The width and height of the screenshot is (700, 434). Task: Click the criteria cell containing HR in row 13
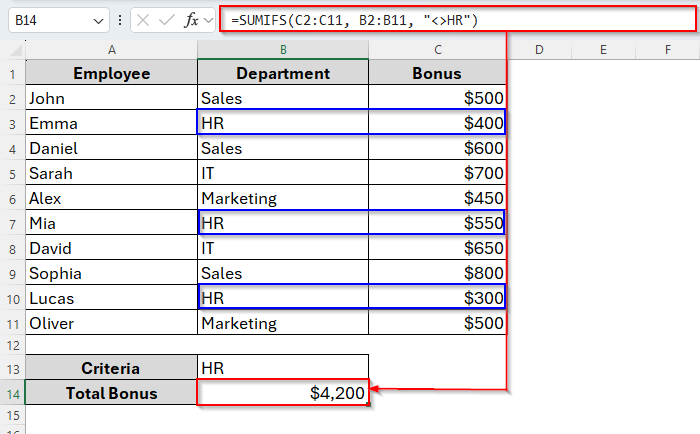pos(283,368)
